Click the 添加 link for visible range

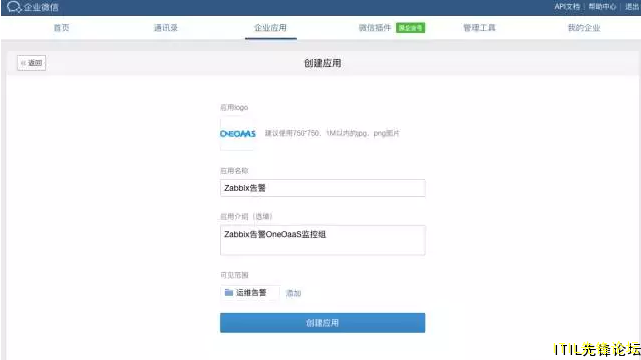293,293
